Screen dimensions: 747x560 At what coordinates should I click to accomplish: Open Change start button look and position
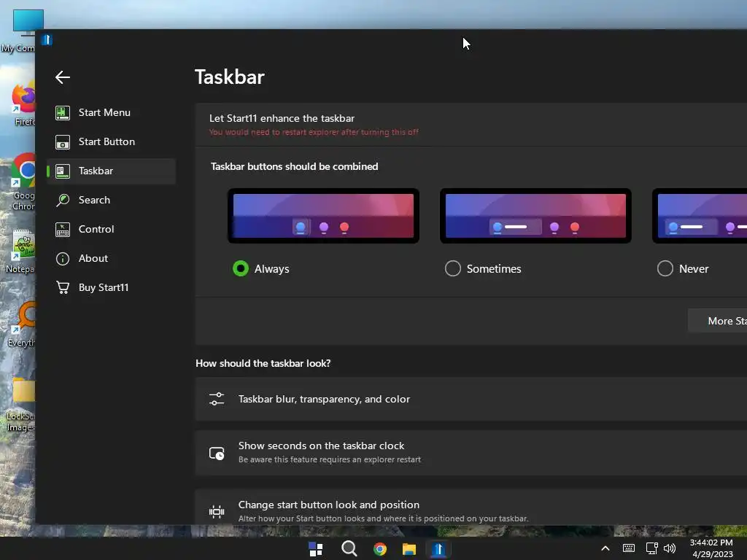471,507
